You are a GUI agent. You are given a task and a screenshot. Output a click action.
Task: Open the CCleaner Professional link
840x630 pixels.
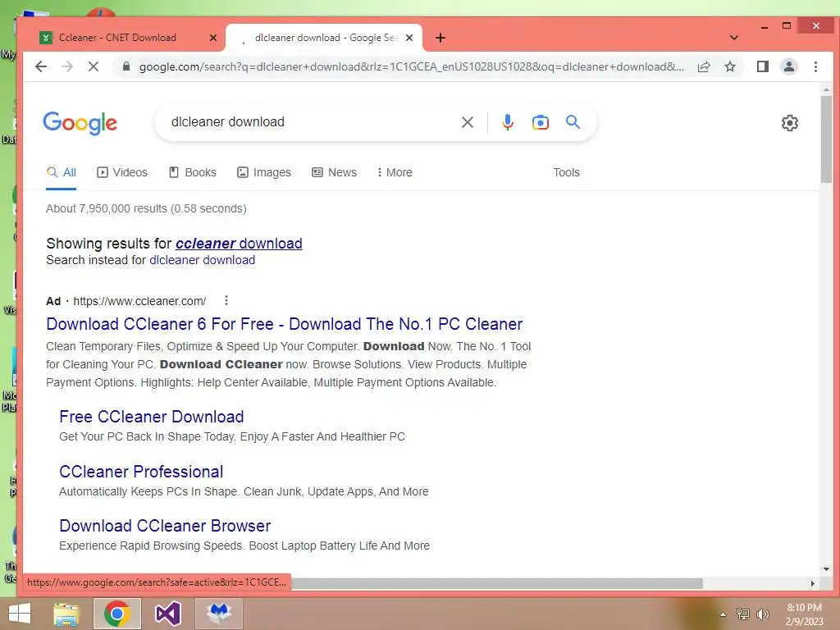[141, 472]
